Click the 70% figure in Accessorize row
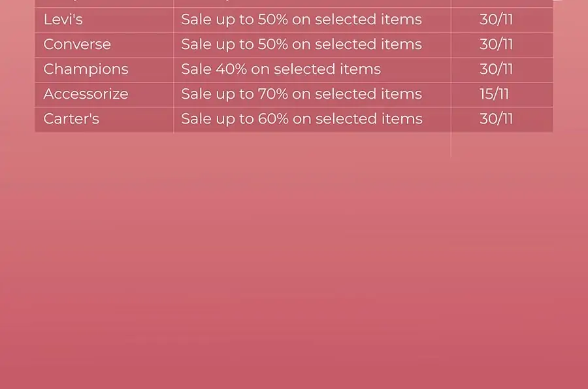Viewport: 588px width, 389px height. (272, 93)
